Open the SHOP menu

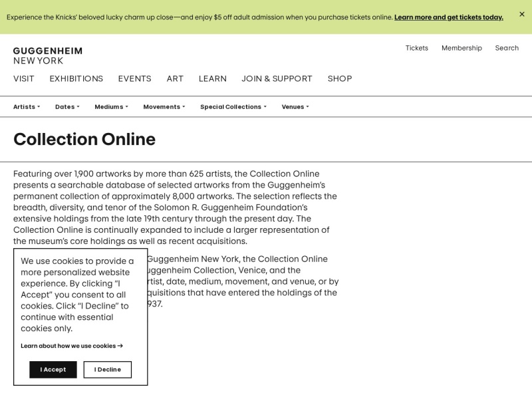click(x=340, y=78)
